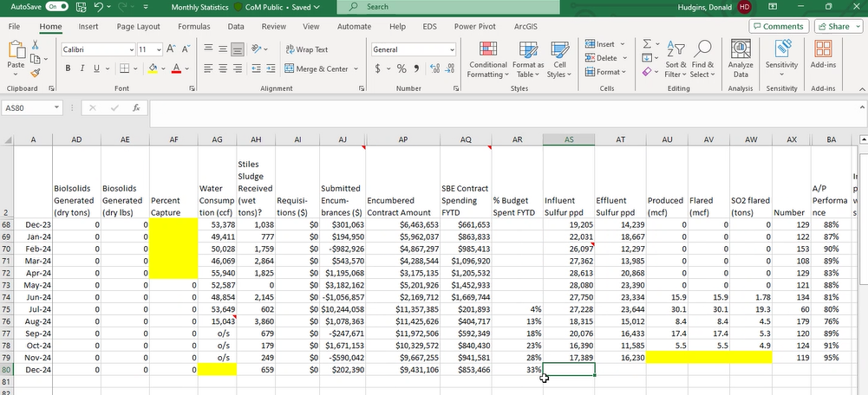Click the Format Painter brush icon
Viewport: 868px width, 395px height.
(36, 74)
